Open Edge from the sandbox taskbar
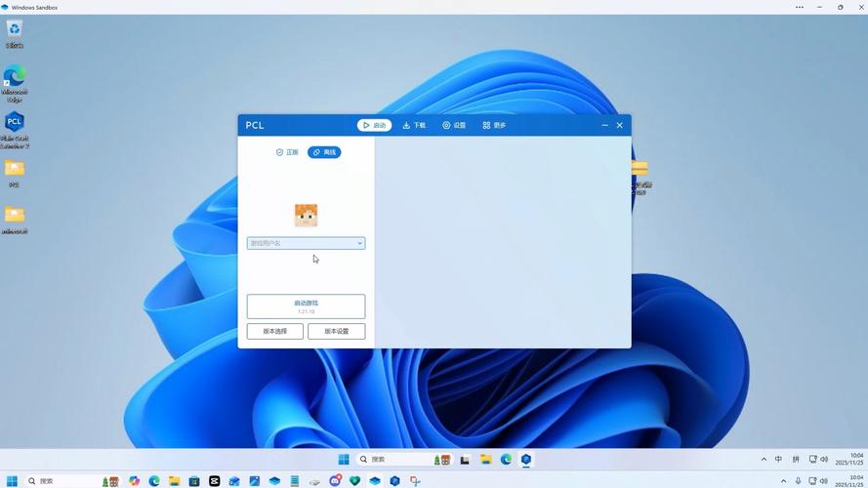868x488 pixels. [x=506, y=460]
